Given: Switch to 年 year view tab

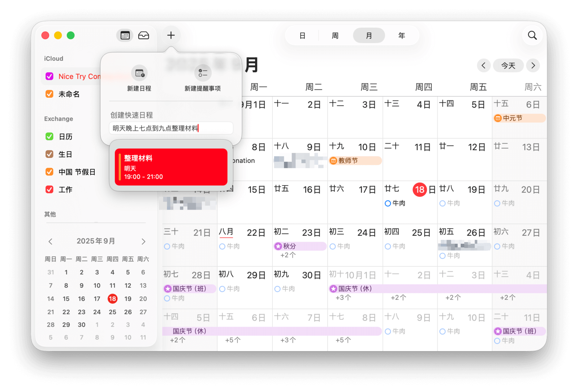Looking at the screenshot, I should (x=401, y=36).
